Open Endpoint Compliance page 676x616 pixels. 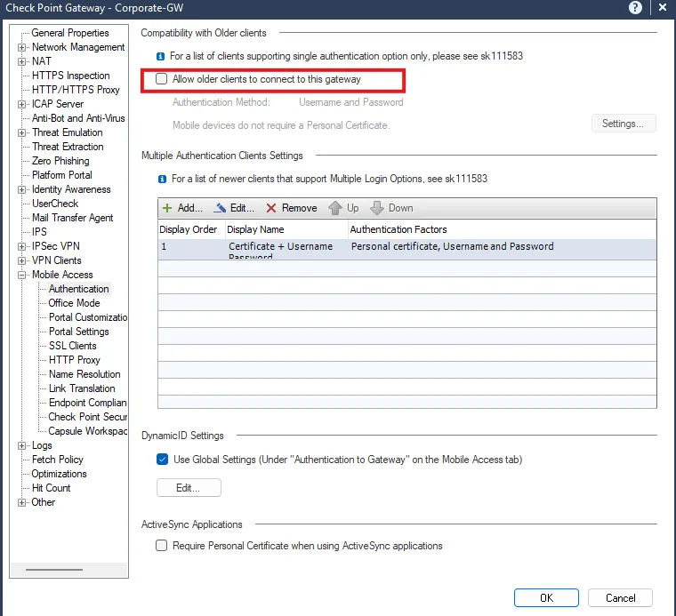tap(88, 403)
